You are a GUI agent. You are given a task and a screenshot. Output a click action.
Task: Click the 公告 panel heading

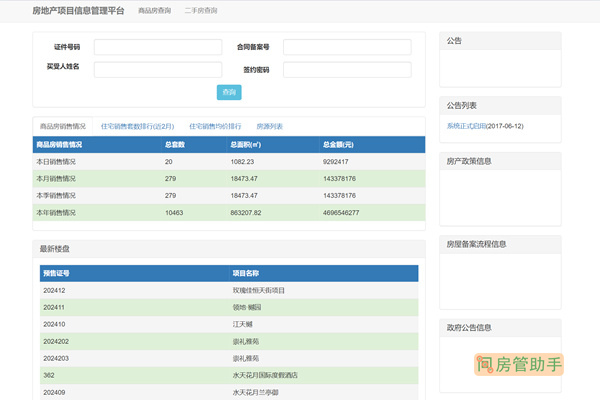[454, 41]
